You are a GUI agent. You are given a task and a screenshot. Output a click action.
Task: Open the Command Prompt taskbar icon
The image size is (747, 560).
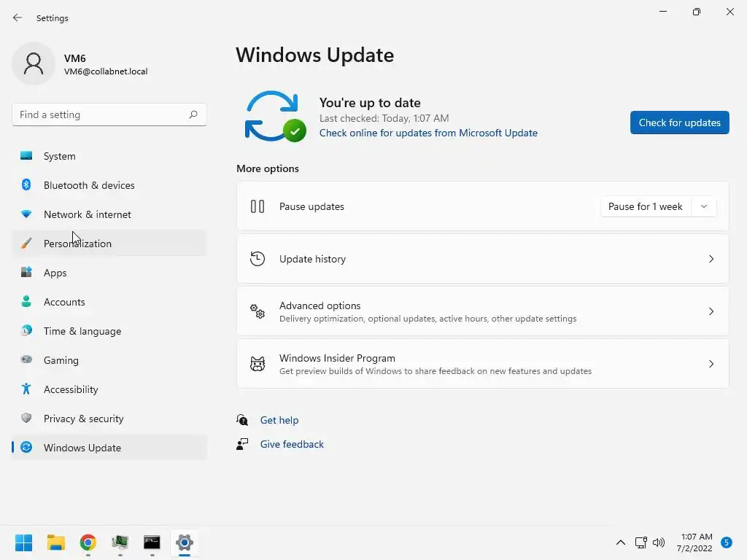pos(152,542)
